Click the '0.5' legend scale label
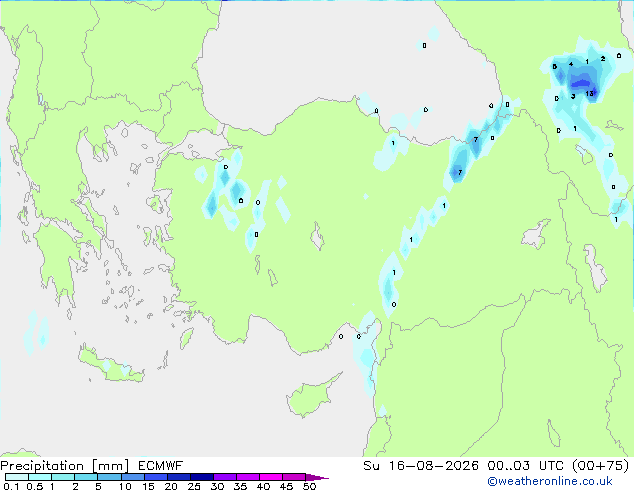 pos(34,486)
